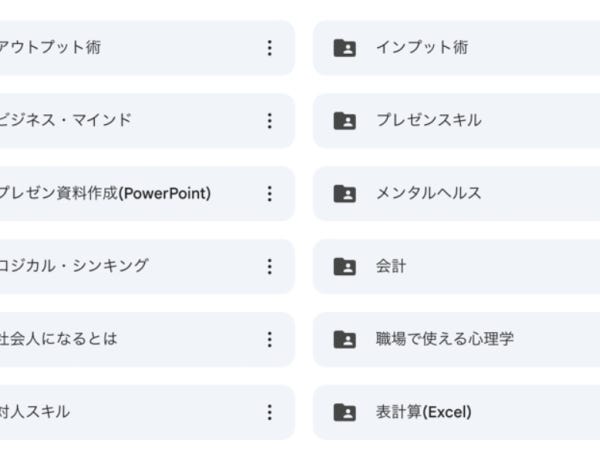Open the プレゼンスキル folder
600x450 pixels.
point(428,120)
